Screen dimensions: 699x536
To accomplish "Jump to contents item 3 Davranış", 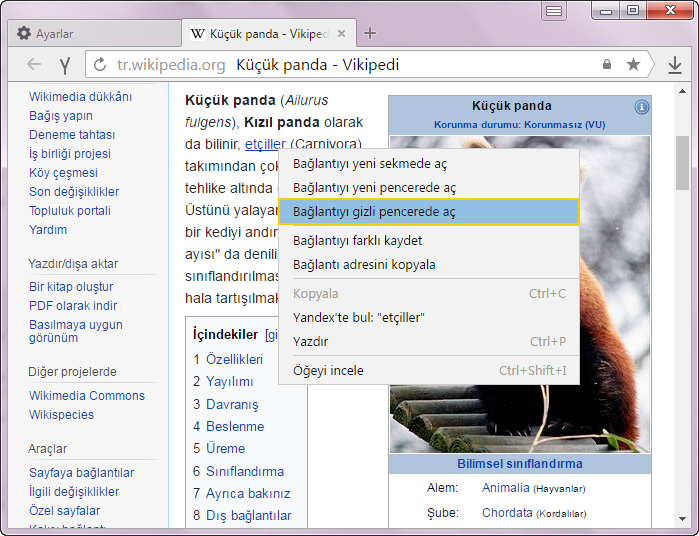I will (232, 404).
